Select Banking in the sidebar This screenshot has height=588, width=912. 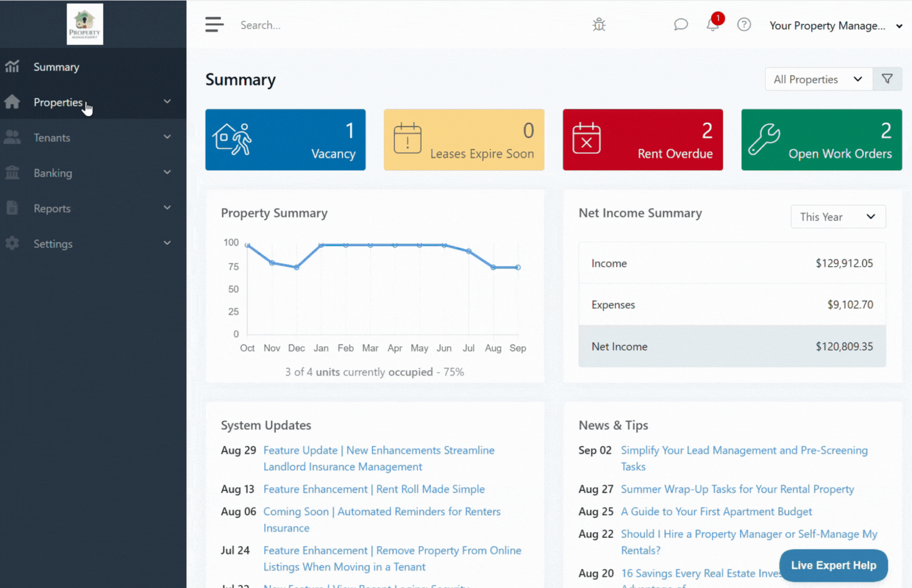pyautogui.click(x=93, y=173)
